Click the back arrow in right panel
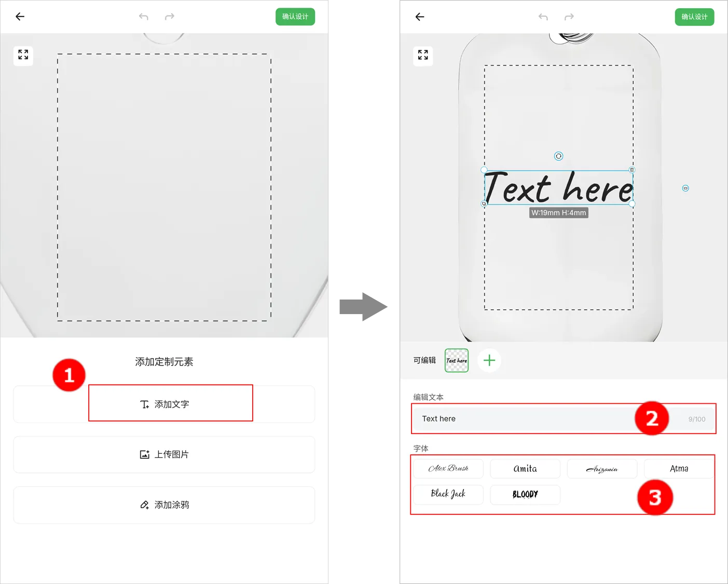Viewport: 728px width, 584px height. tap(420, 17)
